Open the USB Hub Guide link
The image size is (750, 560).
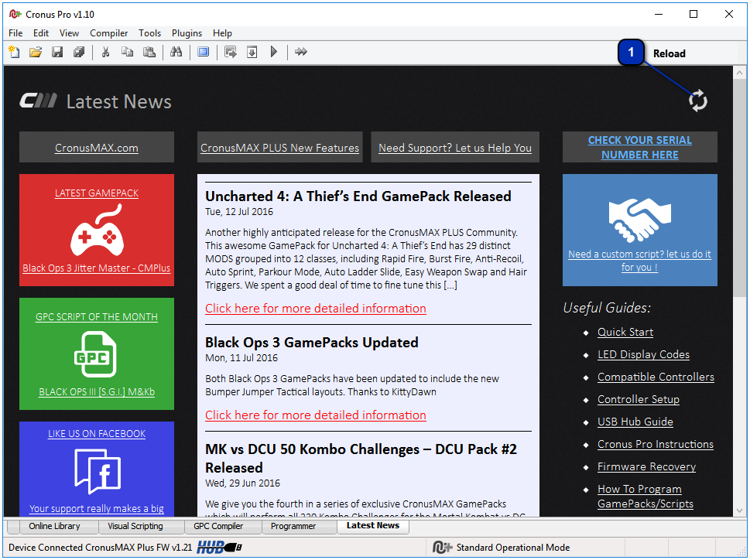[x=635, y=422]
